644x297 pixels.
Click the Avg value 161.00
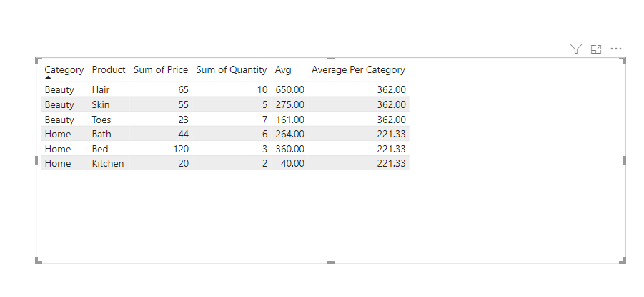[x=290, y=120]
